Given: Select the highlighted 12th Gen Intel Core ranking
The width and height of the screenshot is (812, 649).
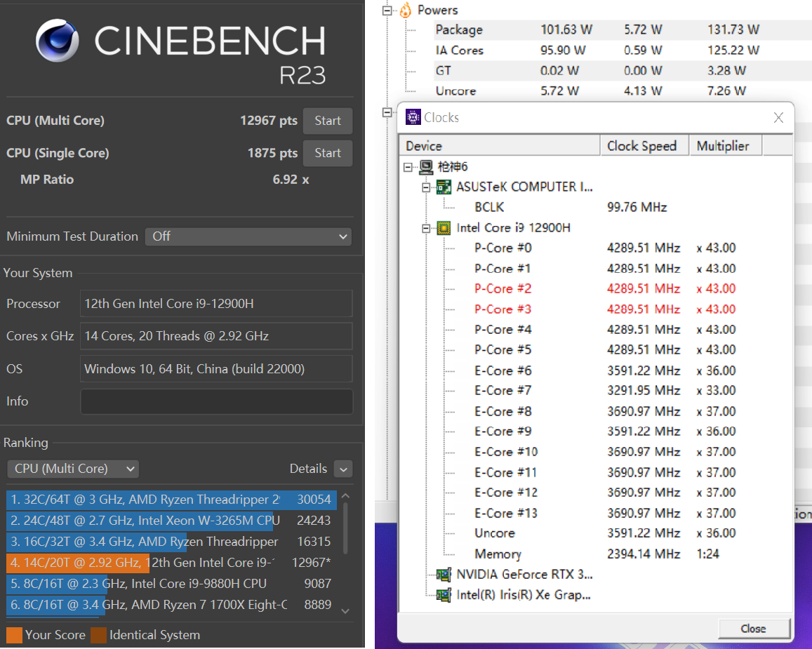Looking at the screenshot, I should click(x=171, y=563).
